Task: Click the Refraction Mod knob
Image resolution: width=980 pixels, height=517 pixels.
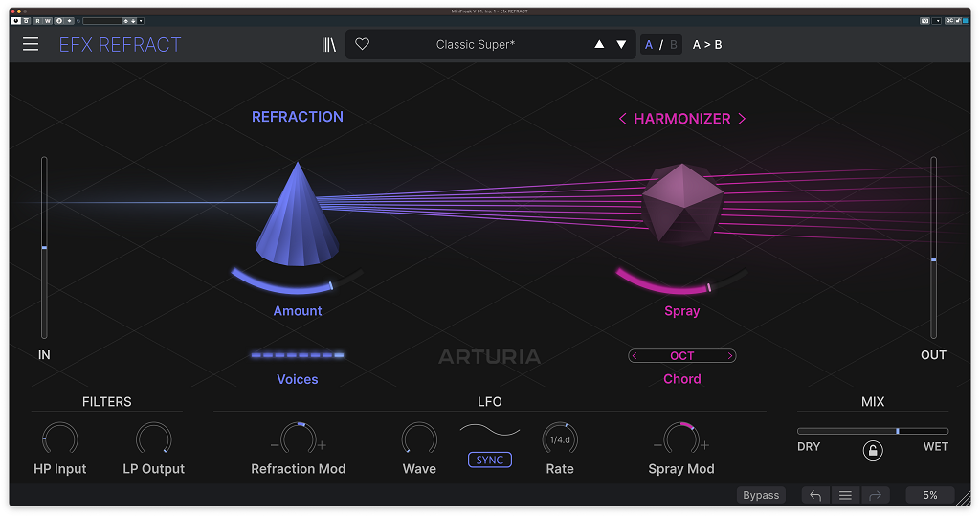Action: [299, 439]
